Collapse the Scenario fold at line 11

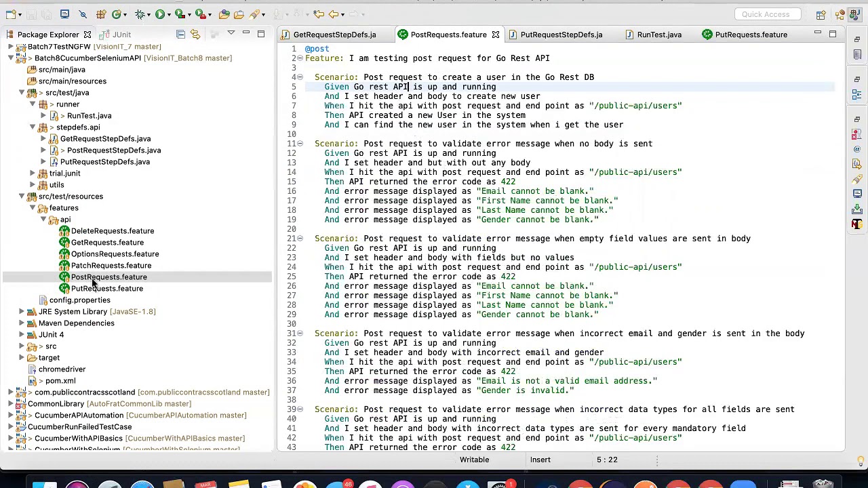[300, 144]
